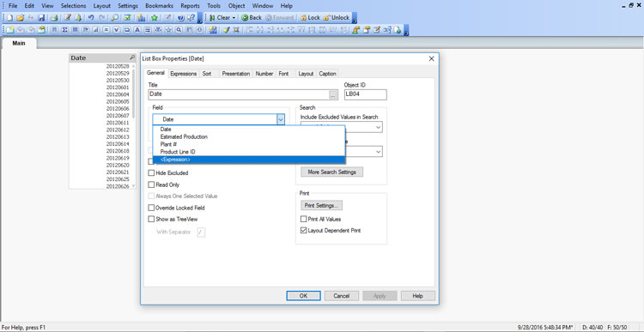Click the Back navigation button

click(252, 18)
